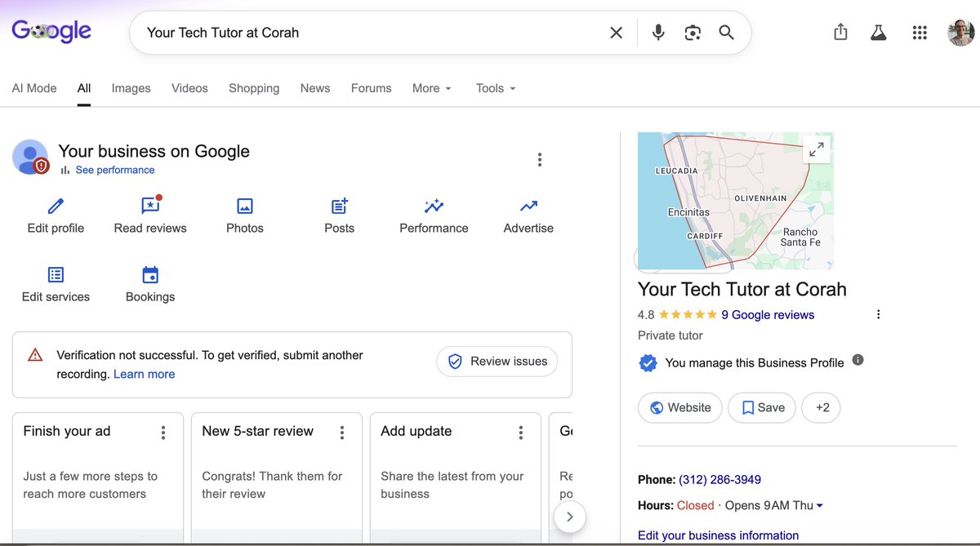The height and width of the screenshot is (546, 980).
Task: Click the Review issues button
Action: tap(497, 362)
